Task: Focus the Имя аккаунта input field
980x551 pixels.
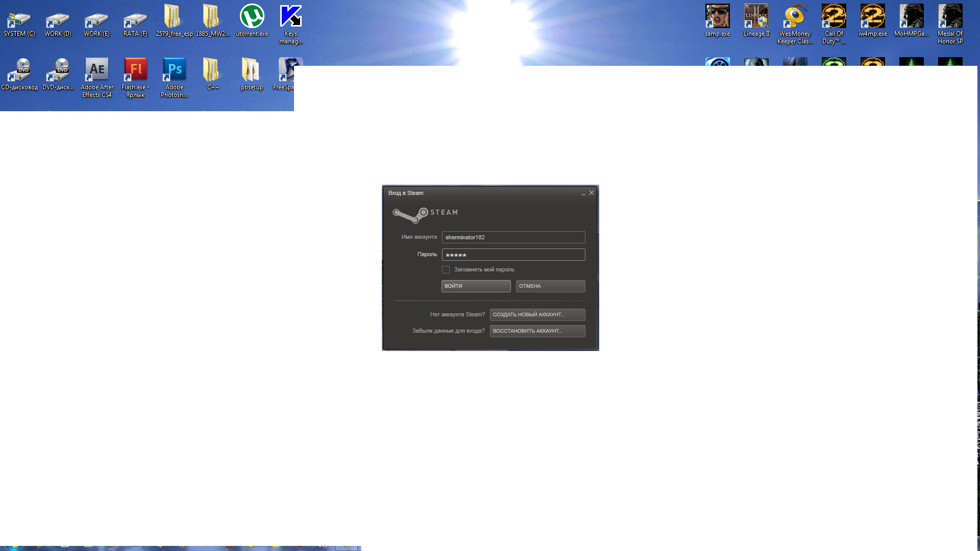Action: pyautogui.click(x=513, y=237)
